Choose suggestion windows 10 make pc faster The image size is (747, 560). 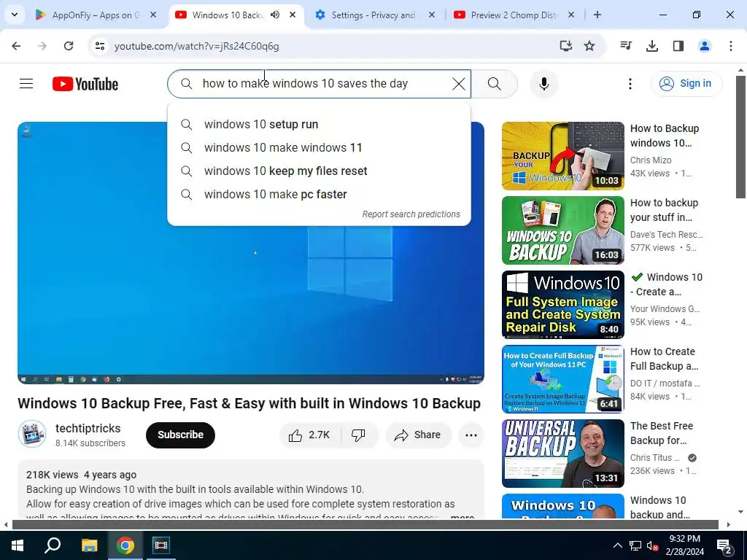click(320, 194)
